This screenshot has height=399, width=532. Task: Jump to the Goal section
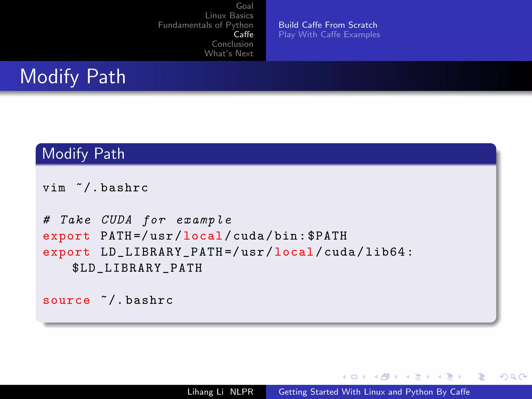pos(245,6)
